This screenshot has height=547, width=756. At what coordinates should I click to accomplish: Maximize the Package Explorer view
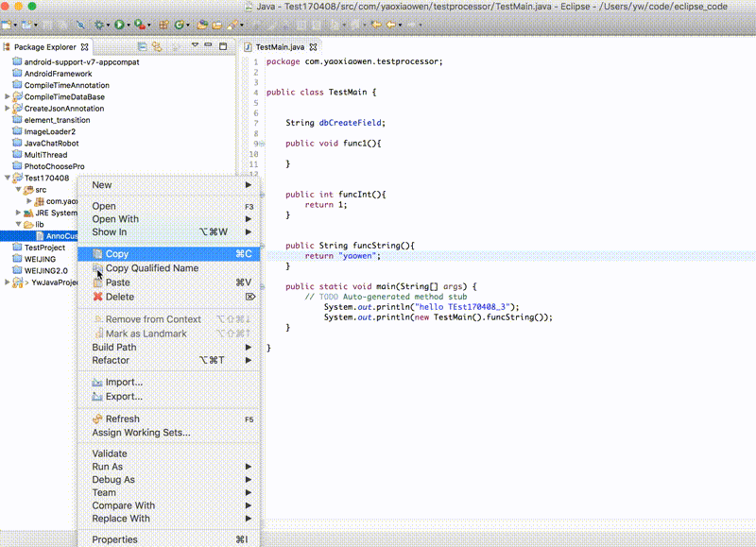tap(223, 46)
